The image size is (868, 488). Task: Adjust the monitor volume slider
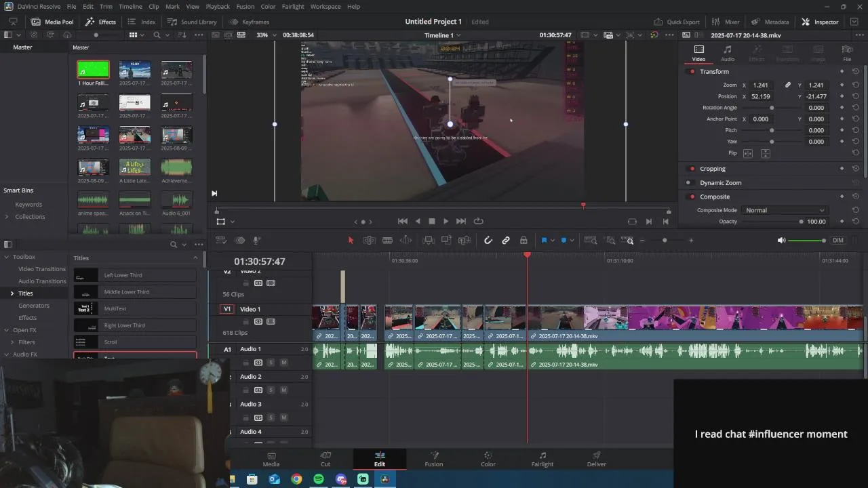pyautogui.click(x=806, y=241)
